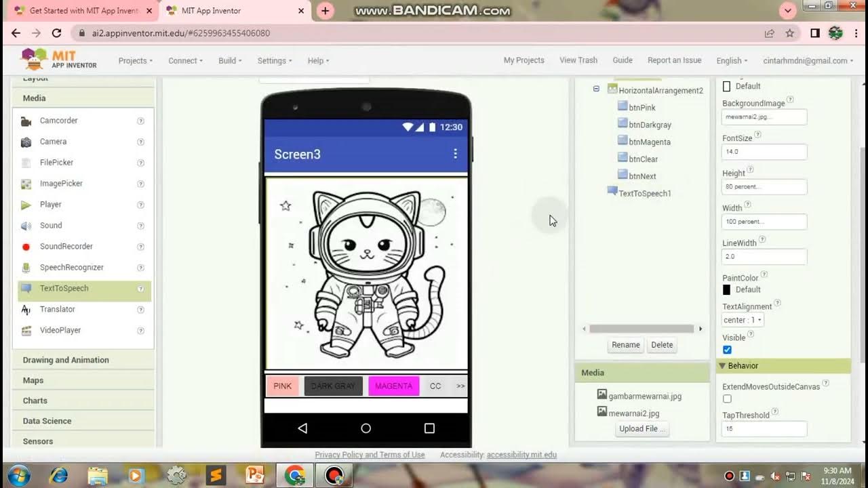This screenshot has width=868, height=488.
Task: Collapse the Behavior properties section
Action: pos(722,366)
